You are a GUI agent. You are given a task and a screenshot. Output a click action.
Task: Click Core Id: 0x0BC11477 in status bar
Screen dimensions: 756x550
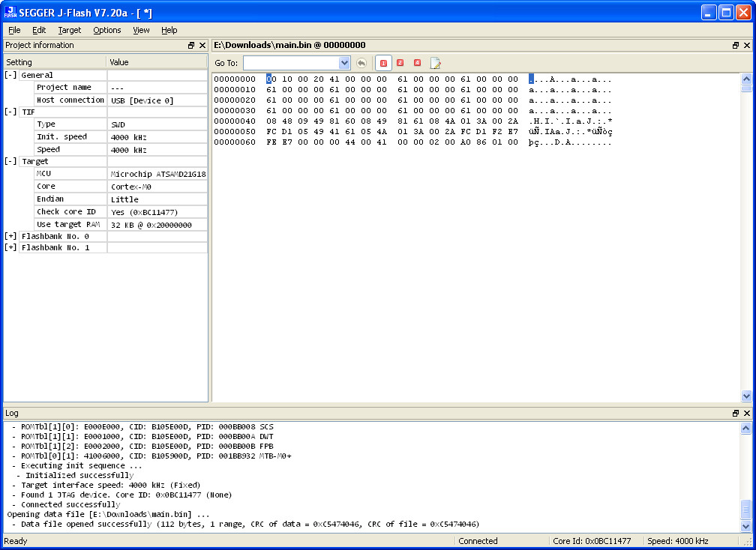(x=592, y=541)
